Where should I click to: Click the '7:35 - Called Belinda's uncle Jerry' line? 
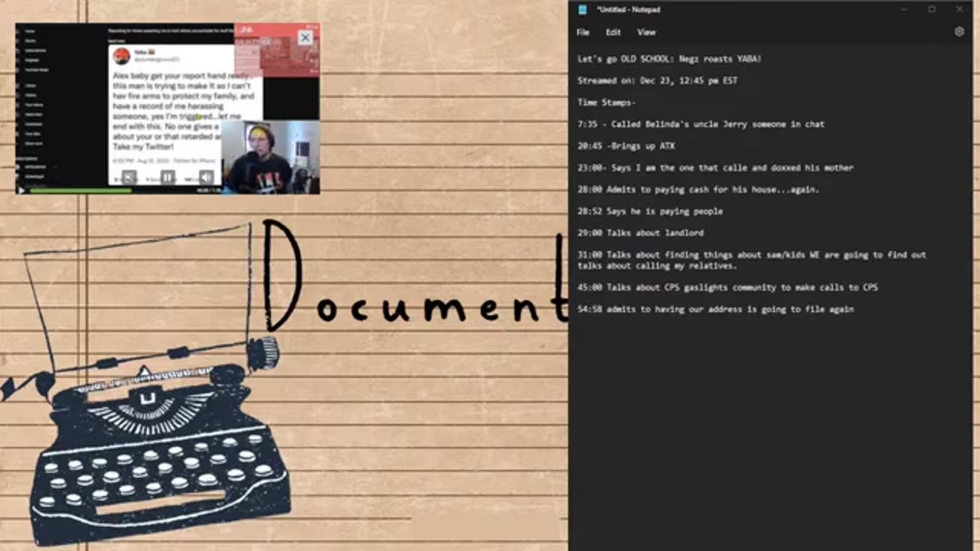(x=701, y=124)
